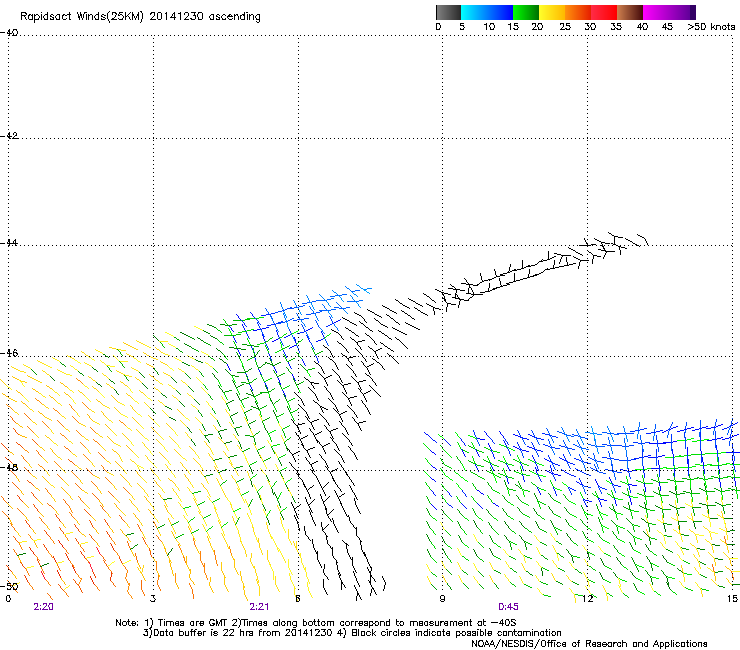Click the cyan 5-10 knots legend color
The height and width of the screenshot is (650, 740).
(x=474, y=12)
